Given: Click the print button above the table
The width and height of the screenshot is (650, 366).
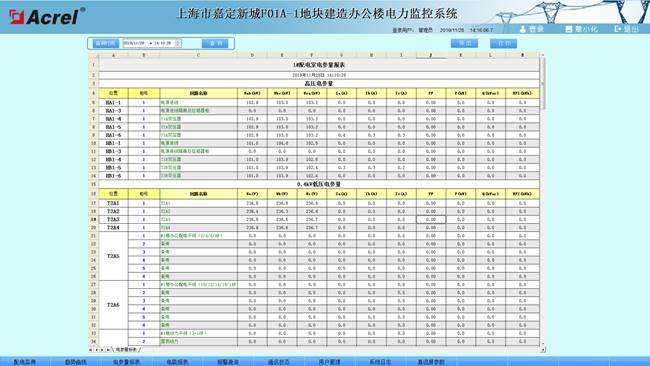Looking at the screenshot, I should pos(503,43).
